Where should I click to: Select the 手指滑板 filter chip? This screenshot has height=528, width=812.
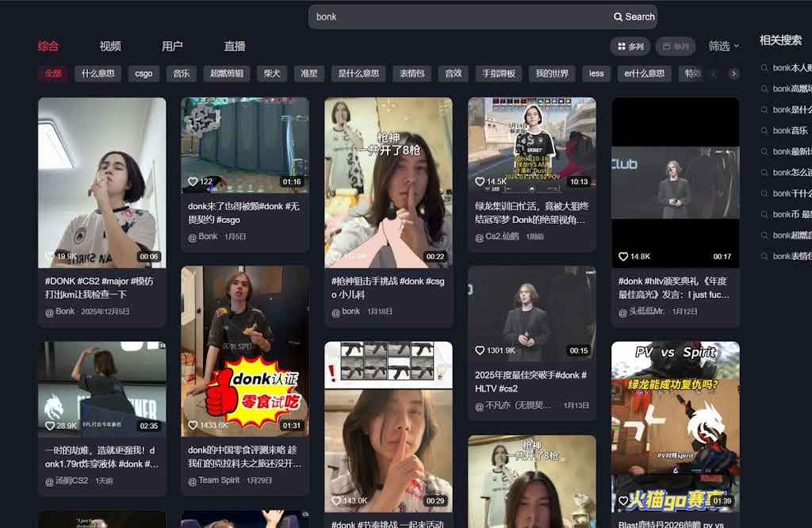tap(499, 74)
